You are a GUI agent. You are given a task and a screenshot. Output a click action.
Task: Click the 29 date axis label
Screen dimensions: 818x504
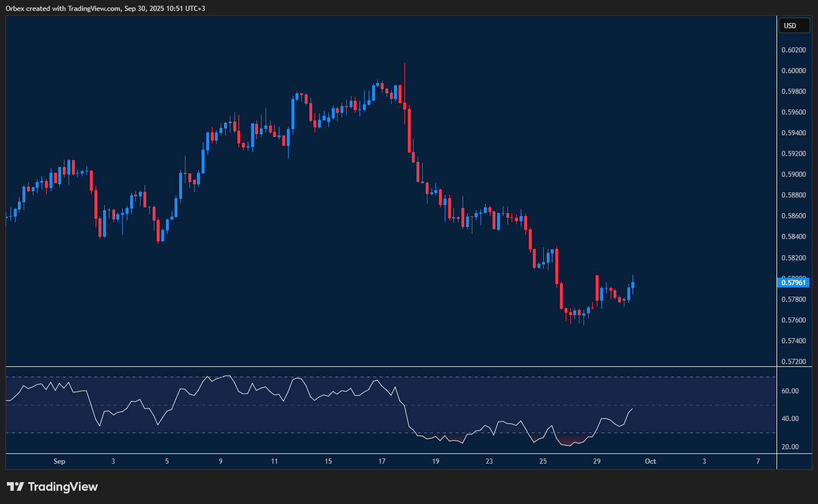tap(597, 461)
